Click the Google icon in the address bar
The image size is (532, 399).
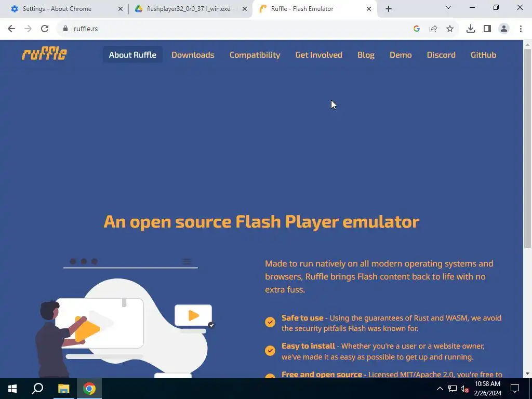(417, 29)
